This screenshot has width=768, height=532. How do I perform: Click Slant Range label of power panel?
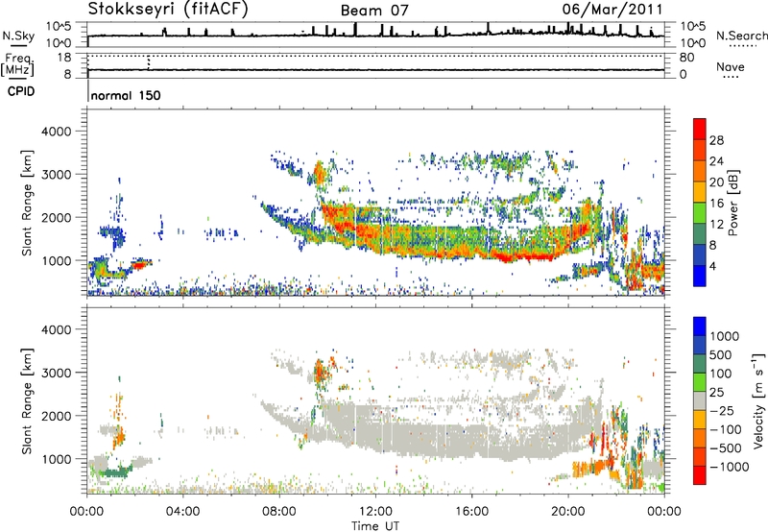tap(28, 203)
